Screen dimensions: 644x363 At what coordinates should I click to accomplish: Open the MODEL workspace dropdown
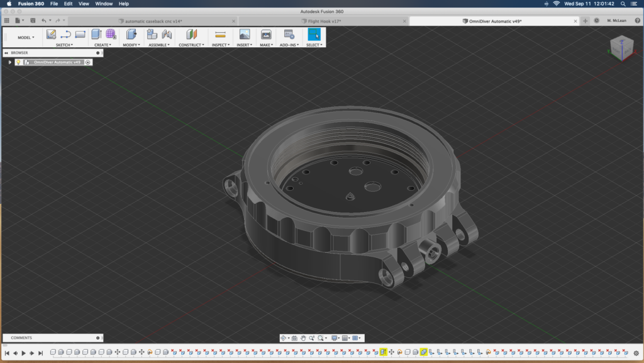pos(26,38)
